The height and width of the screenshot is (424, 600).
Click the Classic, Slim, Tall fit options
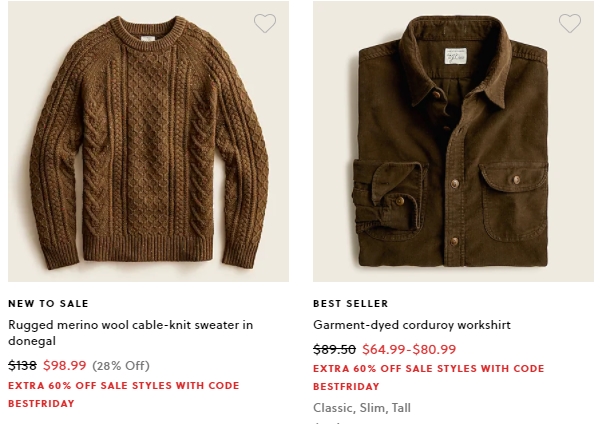(362, 408)
